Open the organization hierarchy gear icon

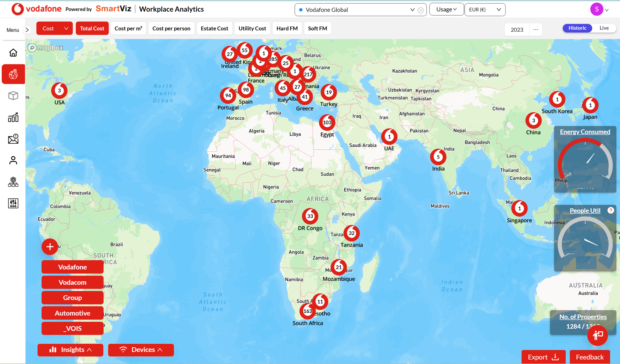[13, 182]
